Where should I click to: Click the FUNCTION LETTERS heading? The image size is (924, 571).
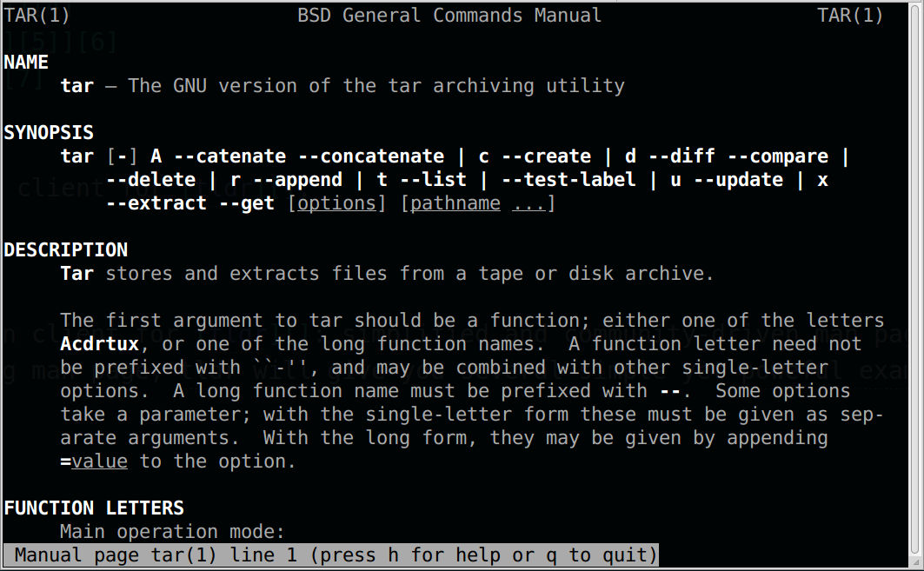coord(94,508)
